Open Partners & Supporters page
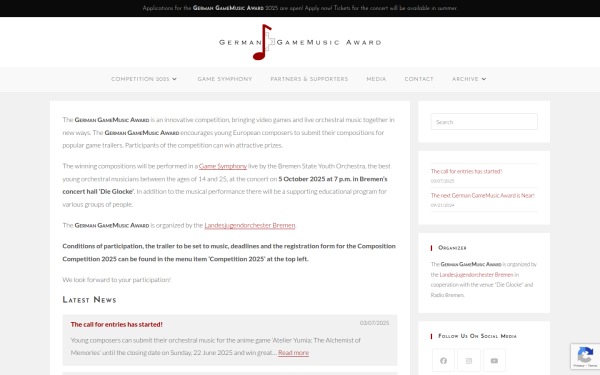 tap(309, 79)
